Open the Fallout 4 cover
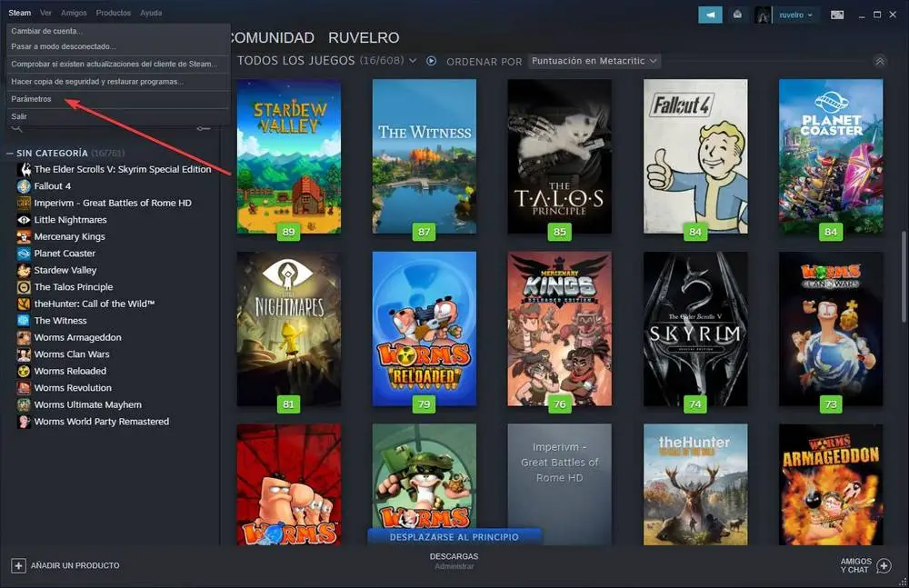The image size is (909, 588). [x=695, y=156]
